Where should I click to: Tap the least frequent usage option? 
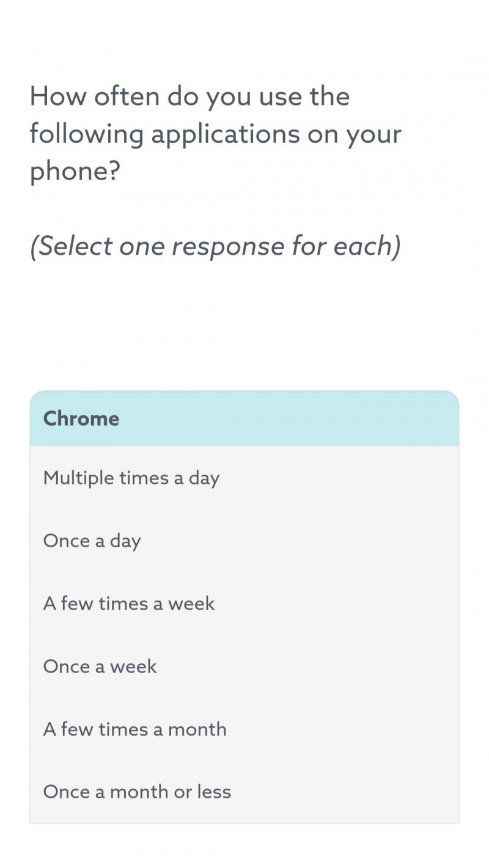point(138,792)
